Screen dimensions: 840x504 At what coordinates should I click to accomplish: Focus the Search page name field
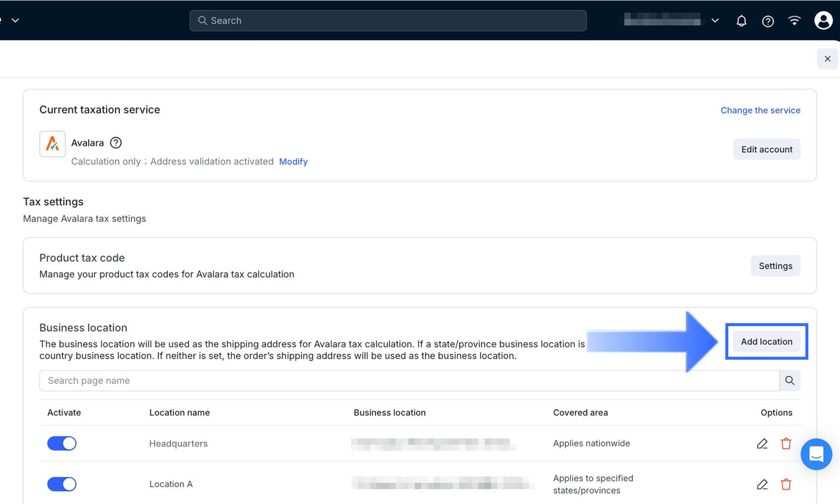point(410,380)
